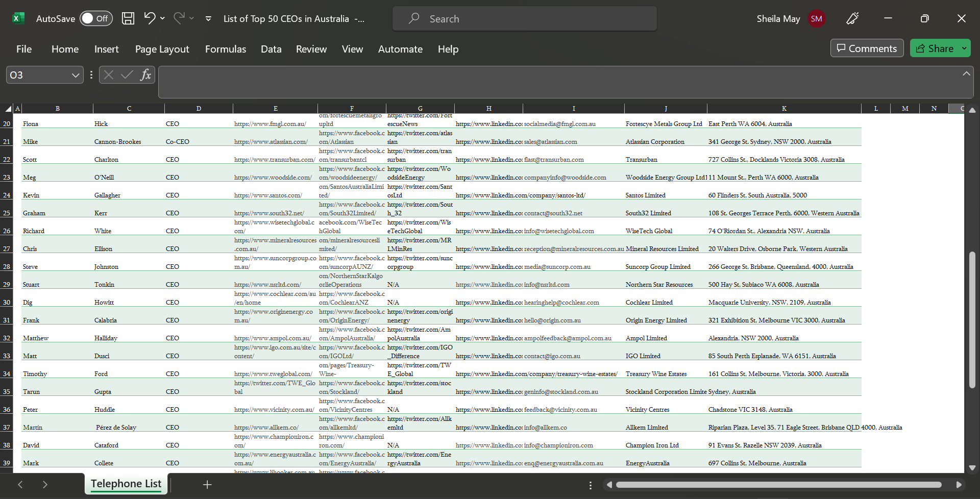Confirm entry with the checkmark icon
Screen dimensions: 980x499
pos(127,75)
